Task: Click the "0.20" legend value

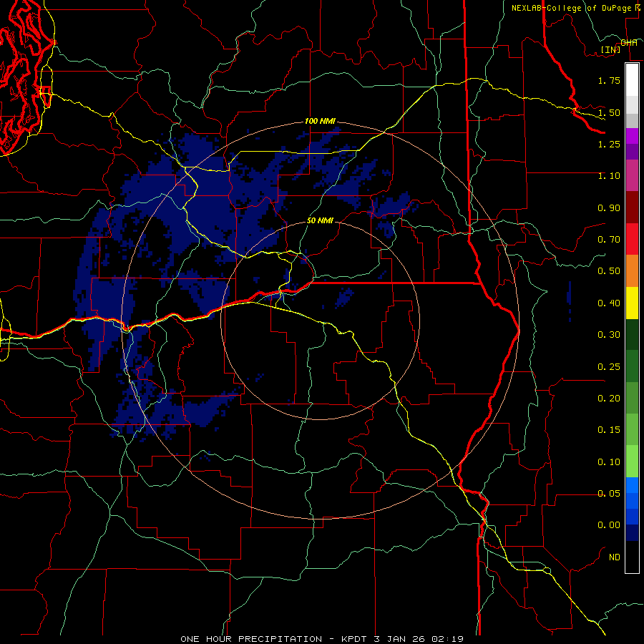Action: click(609, 399)
